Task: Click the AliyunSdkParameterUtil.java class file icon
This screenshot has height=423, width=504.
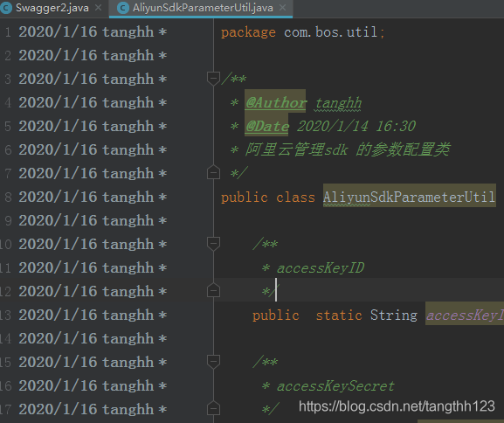Action: pyautogui.click(x=123, y=8)
